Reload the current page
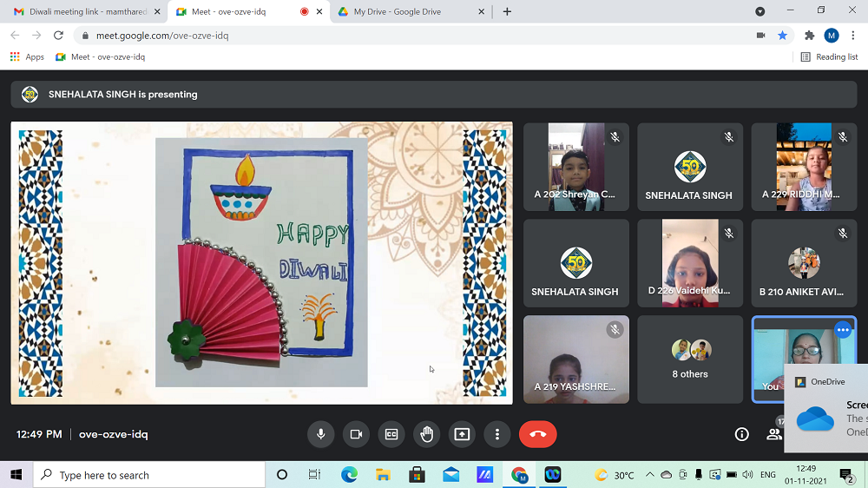This screenshot has width=868, height=488. 58,36
